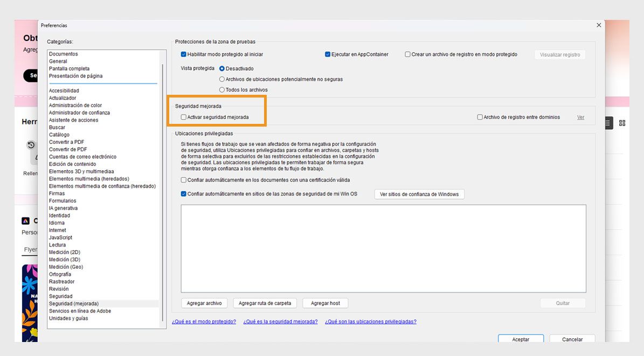Open ¿Qué es la seguridad mejorada? link
The height and width of the screenshot is (356, 644).
[281, 322]
